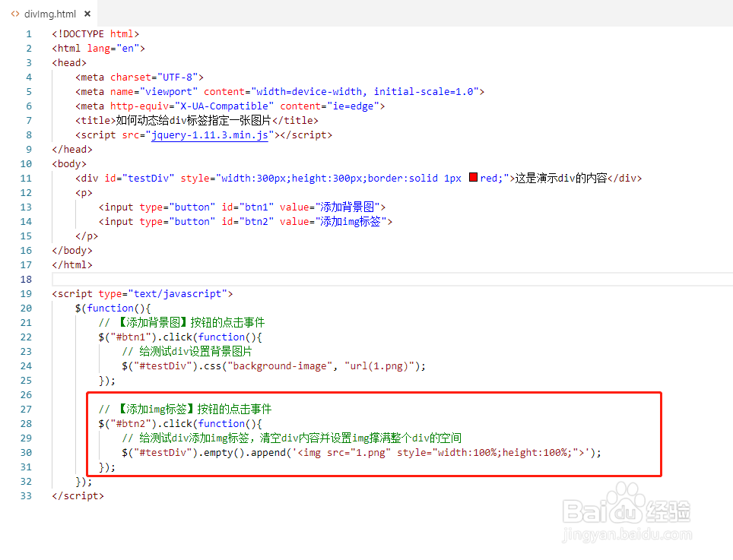Follow the jquery-1.11.3.min.js link

[209, 135]
